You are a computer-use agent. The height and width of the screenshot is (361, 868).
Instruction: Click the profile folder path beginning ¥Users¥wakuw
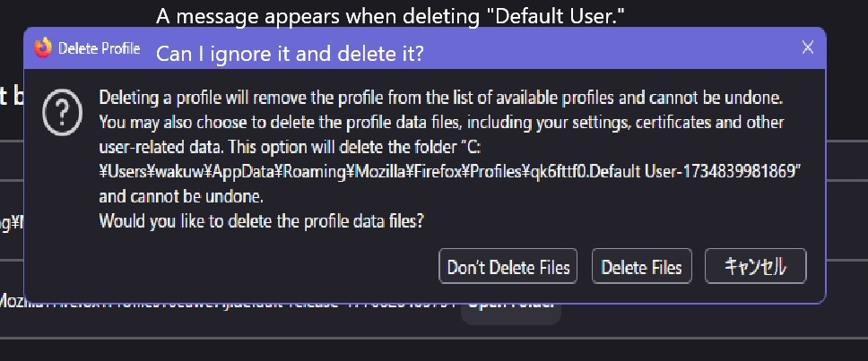coord(448,171)
